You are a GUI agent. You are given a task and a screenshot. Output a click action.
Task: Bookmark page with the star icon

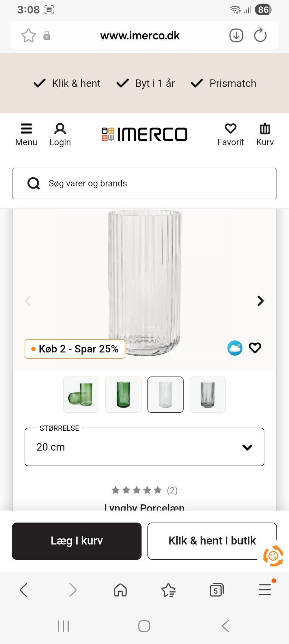(x=29, y=36)
